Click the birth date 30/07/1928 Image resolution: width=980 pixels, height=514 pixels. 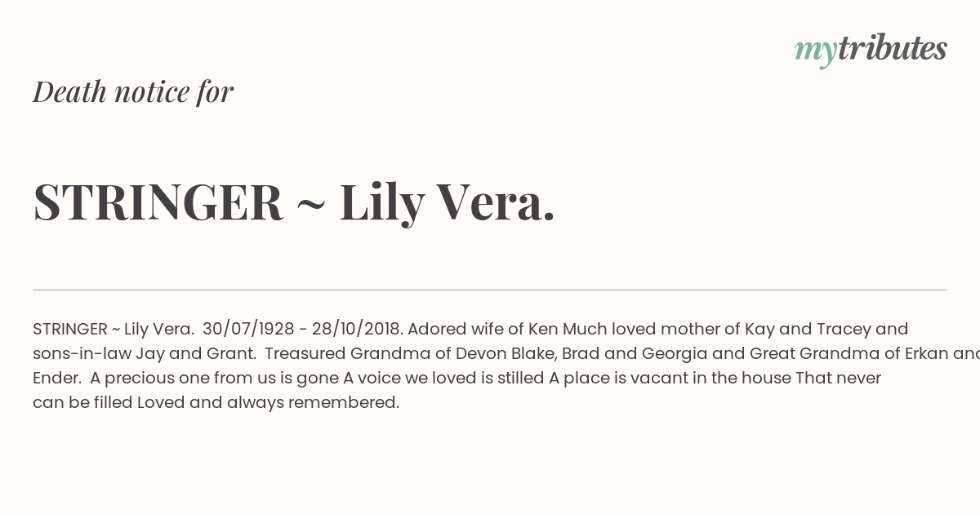248,329
